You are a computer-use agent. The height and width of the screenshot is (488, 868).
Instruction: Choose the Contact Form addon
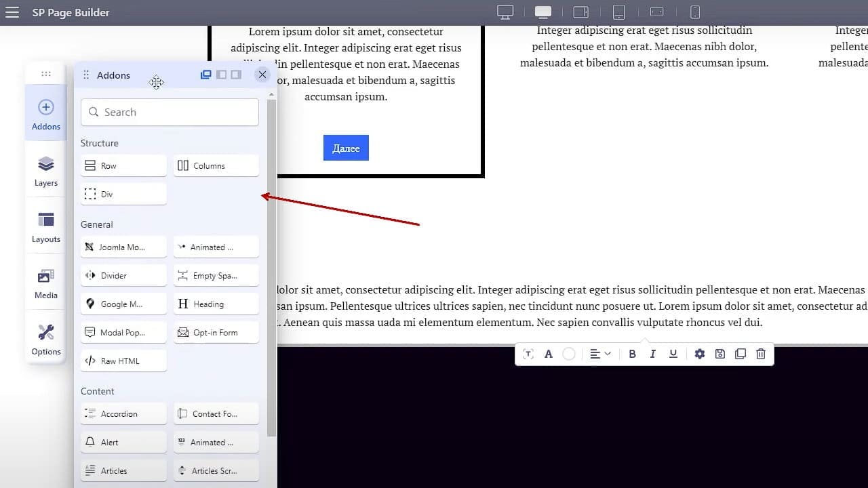(x=216, y=413)
